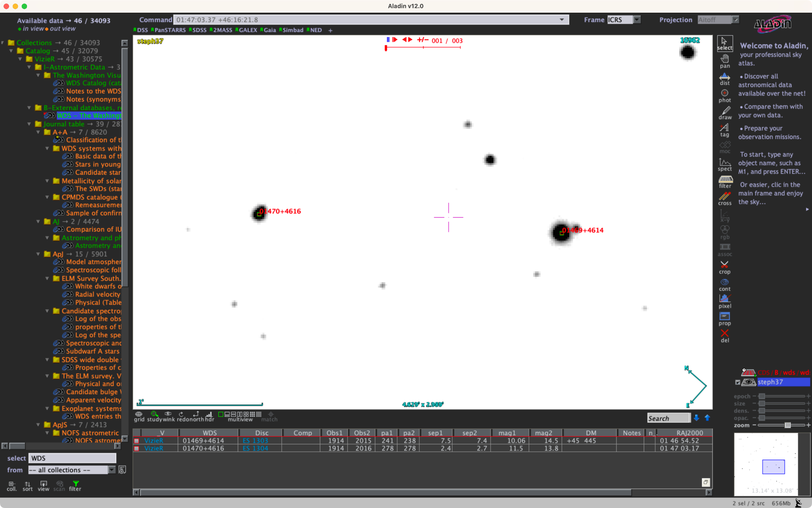
Task: Open ES 1303 discoverer link
Action: (255, 441)
